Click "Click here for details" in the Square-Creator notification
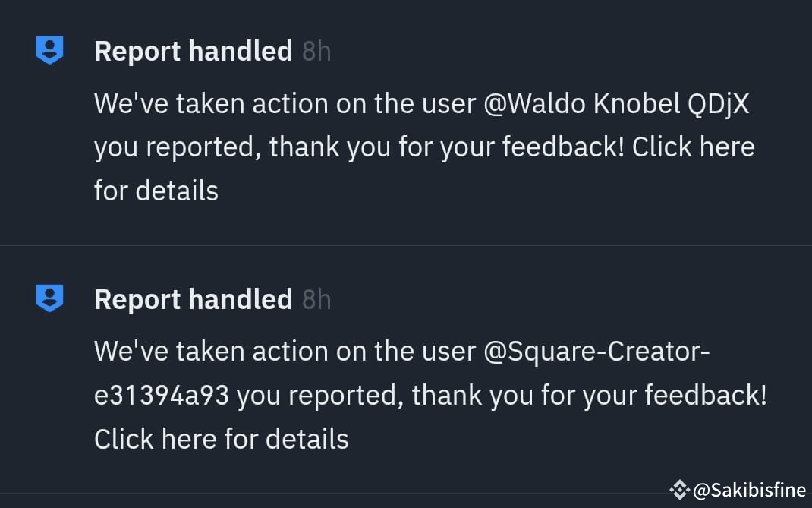Image resolution: width=812 pixels, height=508 pixels. (x=221, y=439)
